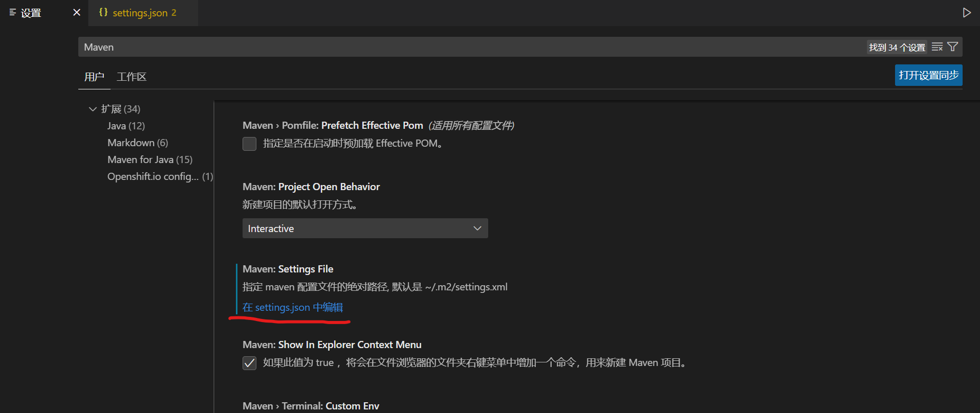The image size is (980, 413).
Task: Click the settings.json braces file icon
Action: coord(103,12)
